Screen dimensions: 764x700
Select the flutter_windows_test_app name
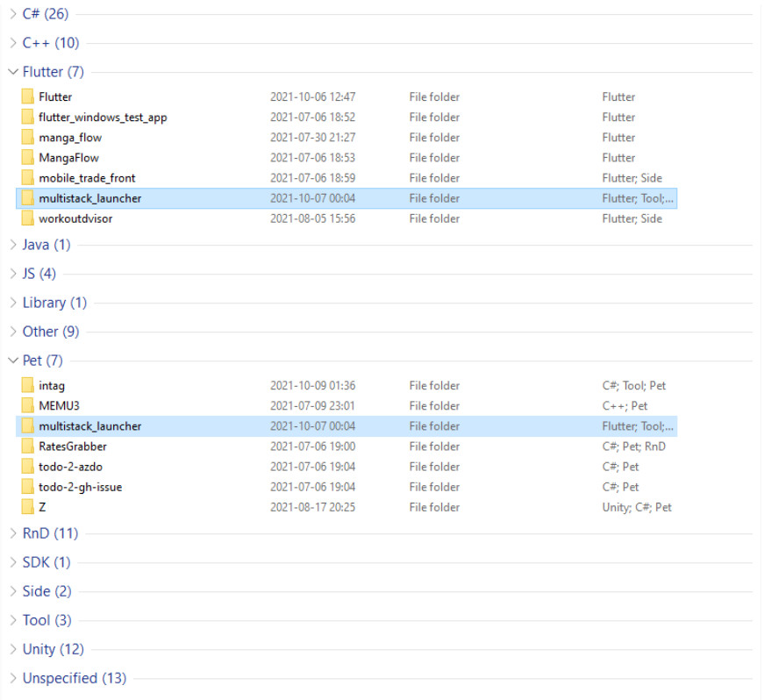coord(103,118)
